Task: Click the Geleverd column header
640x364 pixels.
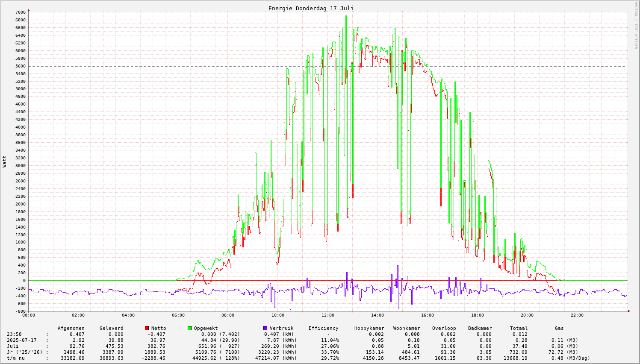Action: pyautogui.click(x=111, y=328)
